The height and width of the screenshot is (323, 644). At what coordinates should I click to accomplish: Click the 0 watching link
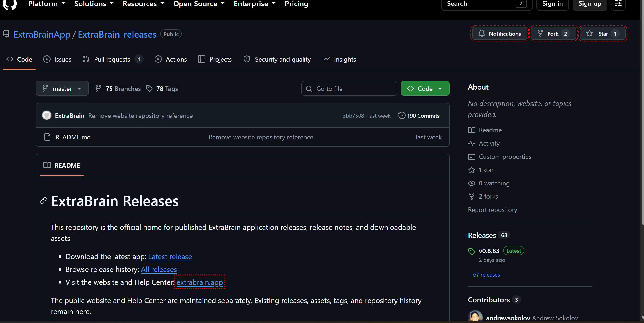click(x=489, y=183)
